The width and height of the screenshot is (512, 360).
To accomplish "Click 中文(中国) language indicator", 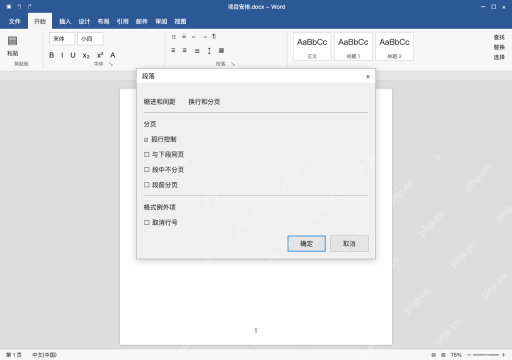I will tap(44, 355).
